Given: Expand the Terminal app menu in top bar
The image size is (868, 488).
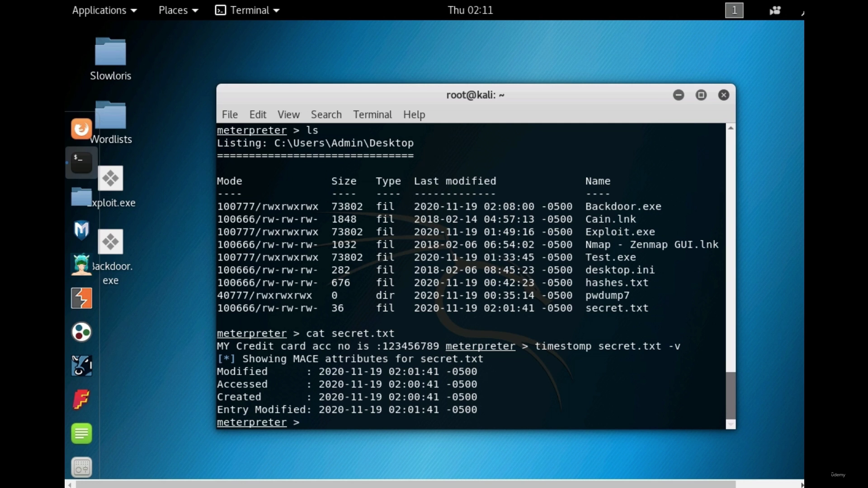Looking at the screenshot, I should (x=247, y=10).
